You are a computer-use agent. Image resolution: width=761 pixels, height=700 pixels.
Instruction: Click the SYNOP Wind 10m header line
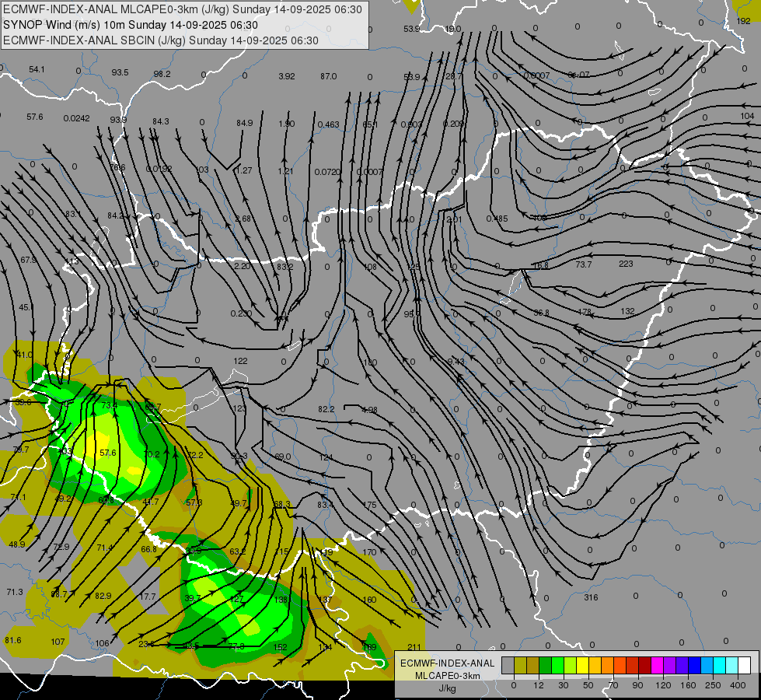pyautogui.click(x=131, y=25)
